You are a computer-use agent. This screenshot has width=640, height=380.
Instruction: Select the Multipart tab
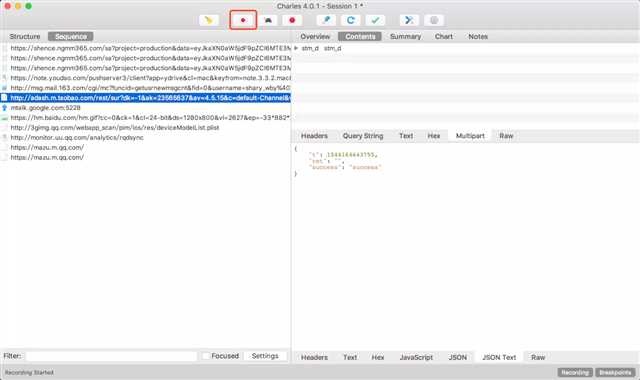pyautogui.click(x=470, y=136)
